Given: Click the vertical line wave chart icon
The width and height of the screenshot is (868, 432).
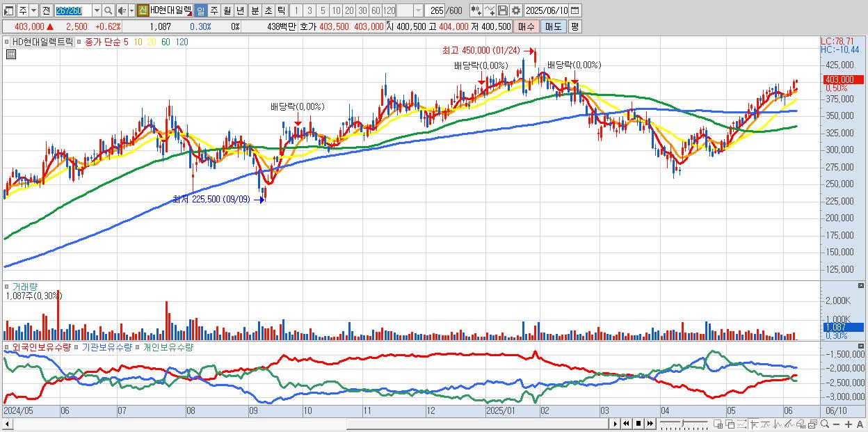Looking at the screenshot, I should 778,424.
